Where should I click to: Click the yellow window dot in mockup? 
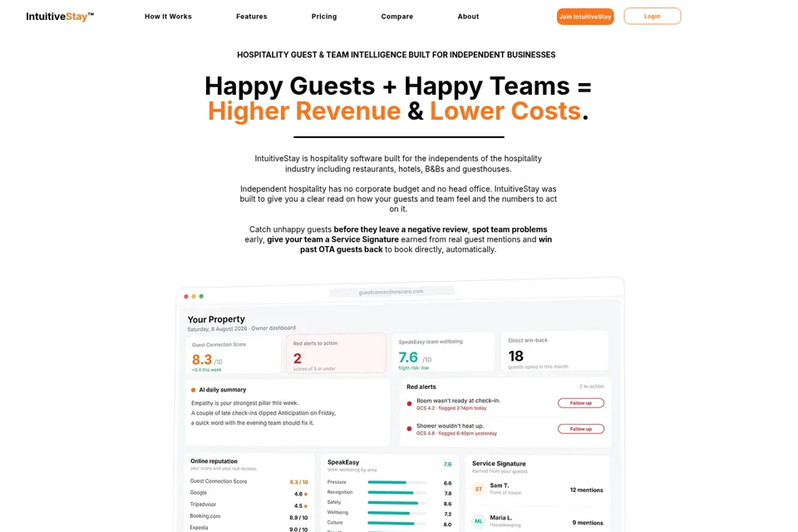click(x=194, y=296)
